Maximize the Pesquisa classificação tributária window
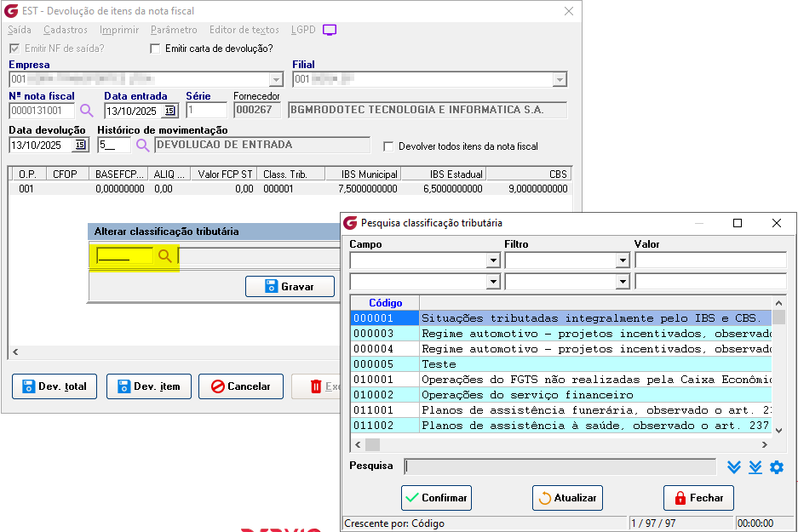This screenshot has height=532, width=798. click(x=738, y=223)
